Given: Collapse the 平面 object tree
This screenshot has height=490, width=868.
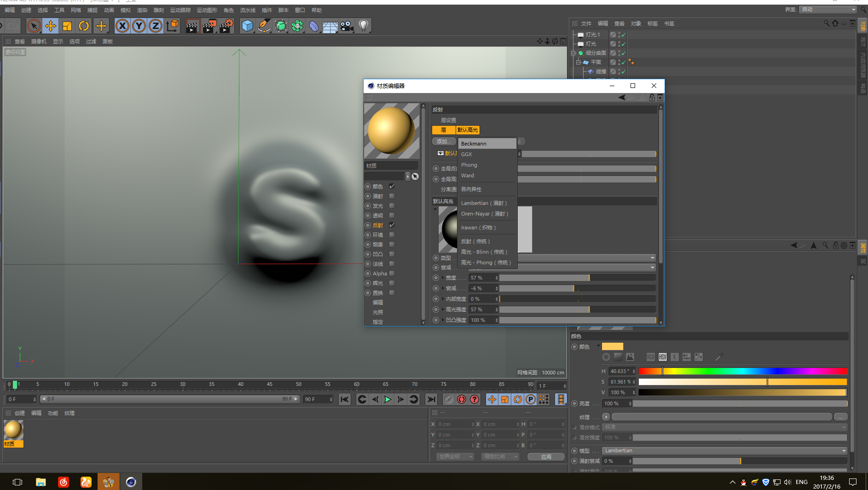Looking at the screenshot, I should click(x=579, y=62).
